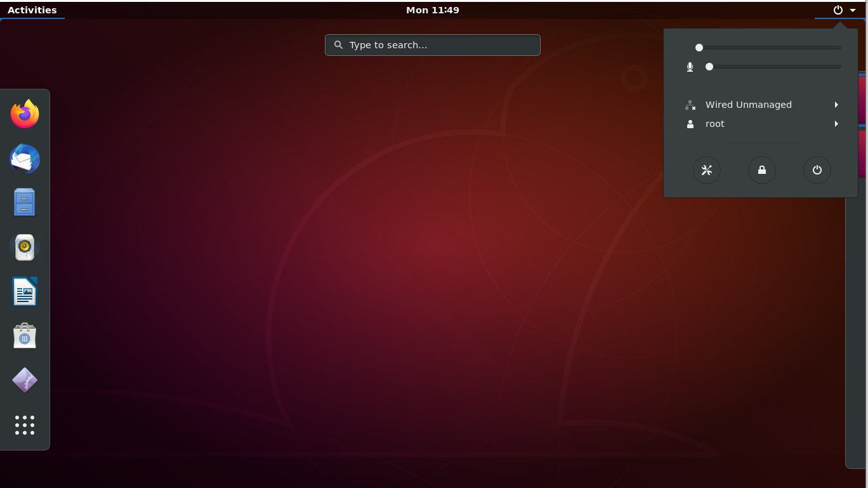Open Firefox from the dock

tap(24, 114)
